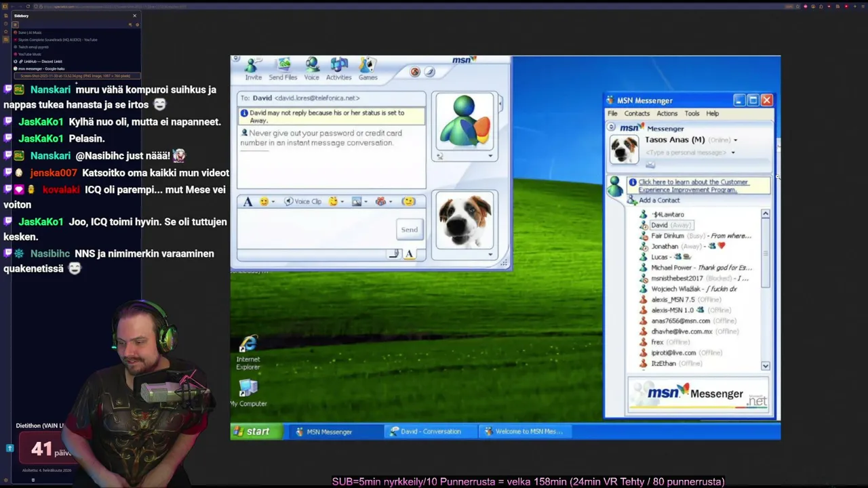Click the mail envelope icon under personal message
The width and height of the screenshot is (868, 488).
pos(650,165)
